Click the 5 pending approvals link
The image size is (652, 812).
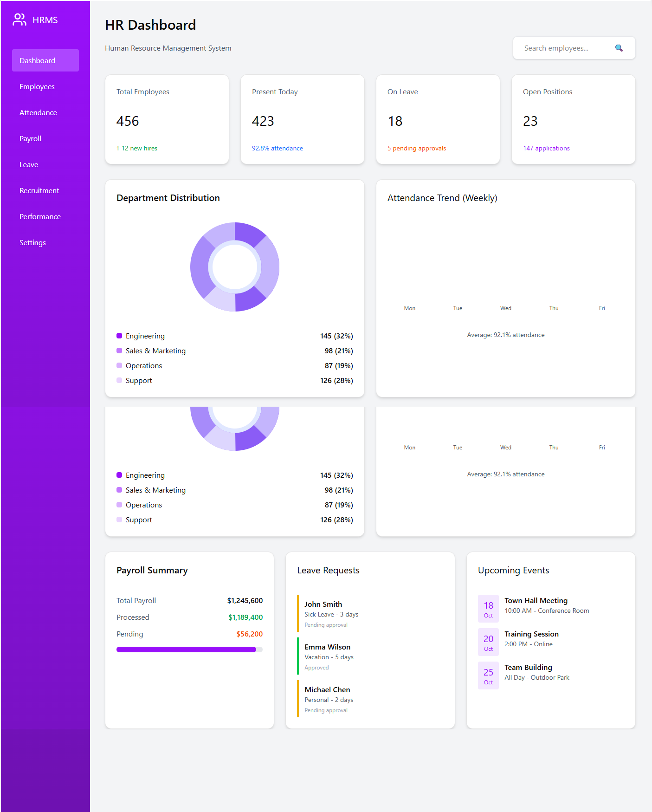416,149
